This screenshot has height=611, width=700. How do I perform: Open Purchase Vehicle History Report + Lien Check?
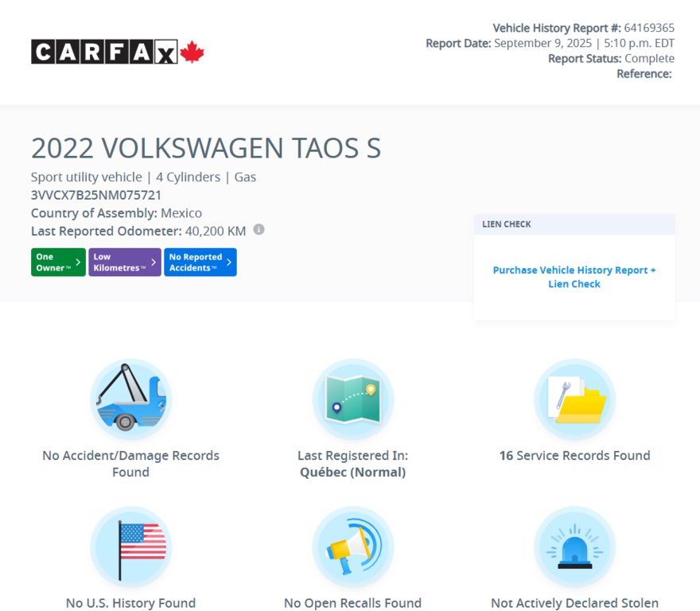click(x=574, y=277)
